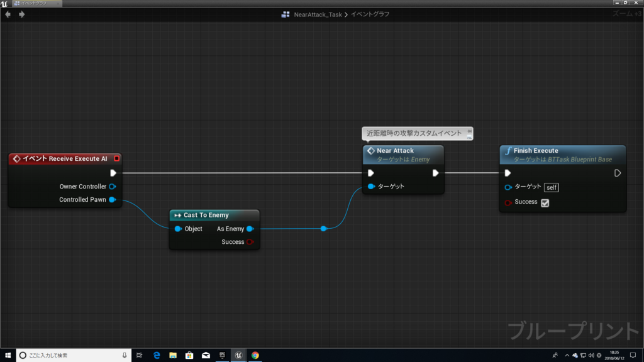Click the microphone icon in the search box
Screen dimensions: 644x362
pos(125,355)
